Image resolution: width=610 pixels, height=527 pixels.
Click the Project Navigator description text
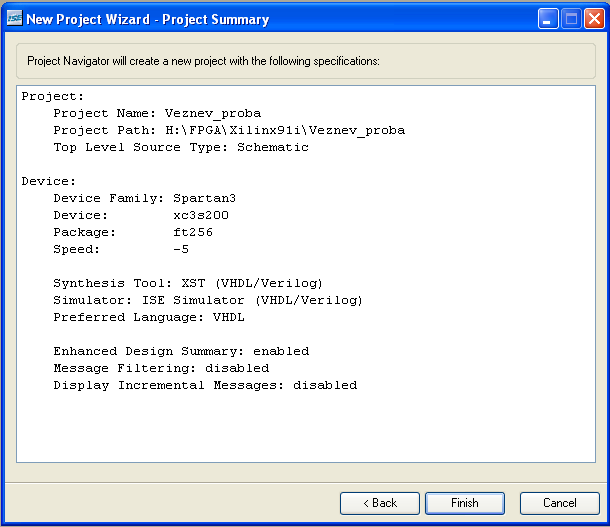[x=203, y=61]
